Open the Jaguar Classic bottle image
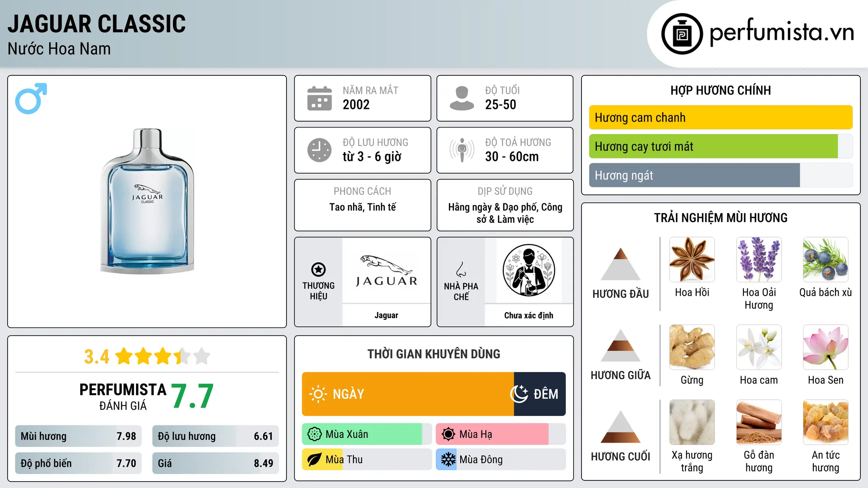This screenshot has width=868, height=488. (x=147, y=201)
